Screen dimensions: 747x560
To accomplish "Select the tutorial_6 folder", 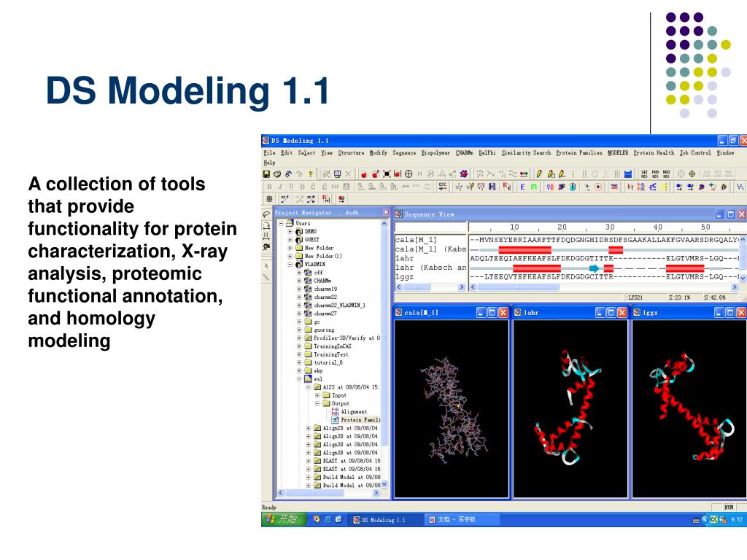I will pos(323,362).
